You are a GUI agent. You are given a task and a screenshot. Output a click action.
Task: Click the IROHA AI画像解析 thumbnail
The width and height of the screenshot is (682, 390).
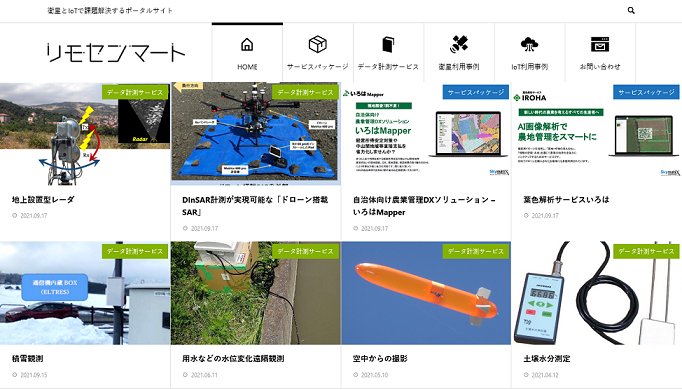(x=596, y=133)
